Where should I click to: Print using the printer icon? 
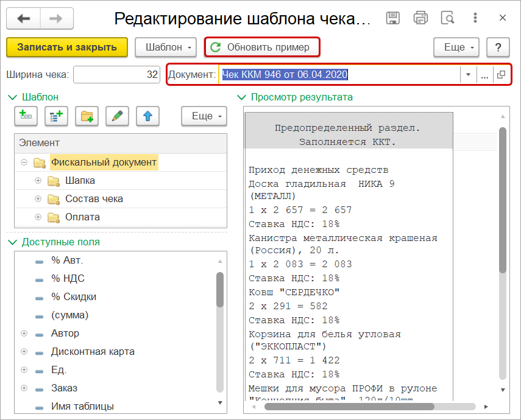[x=420, y=18]
